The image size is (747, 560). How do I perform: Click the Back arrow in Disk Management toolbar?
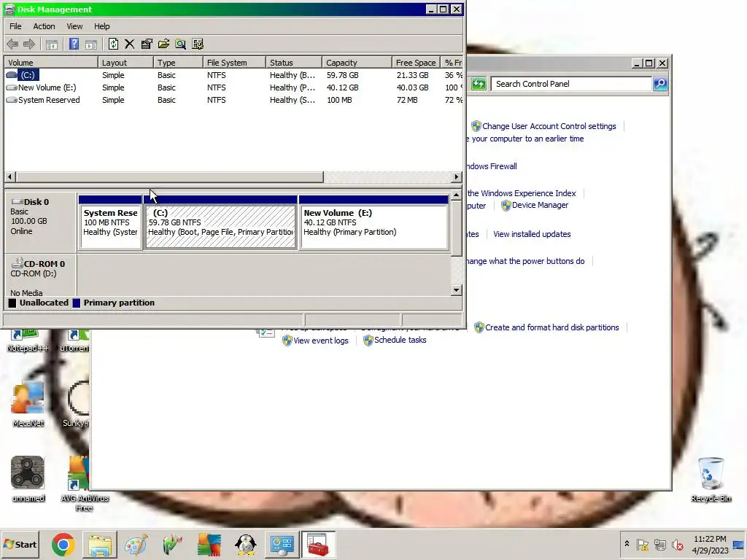coord(12,44)
